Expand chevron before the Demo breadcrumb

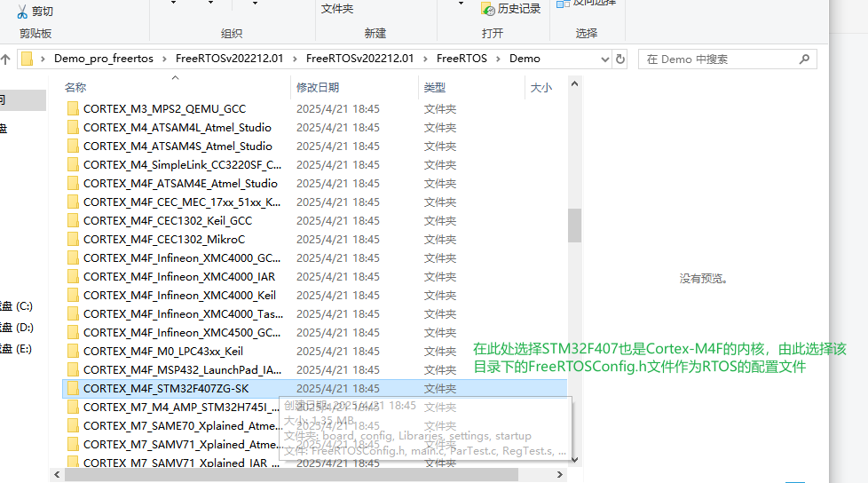(498, 59)
